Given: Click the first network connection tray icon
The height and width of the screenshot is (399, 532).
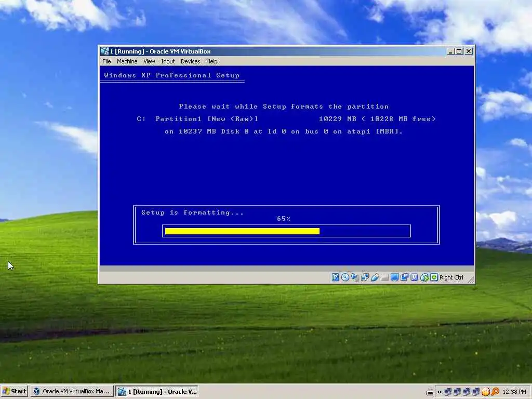Looking at the screenshot, I should (x=448, y=392).
